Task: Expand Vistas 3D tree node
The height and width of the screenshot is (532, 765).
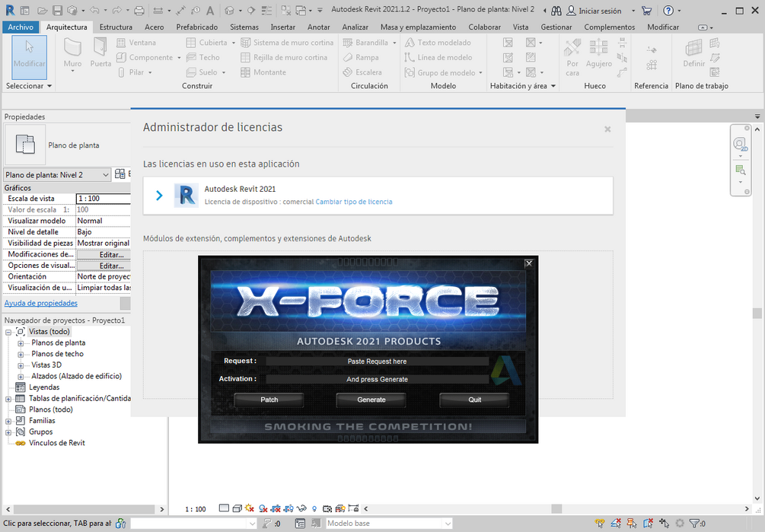Action: 21,365
